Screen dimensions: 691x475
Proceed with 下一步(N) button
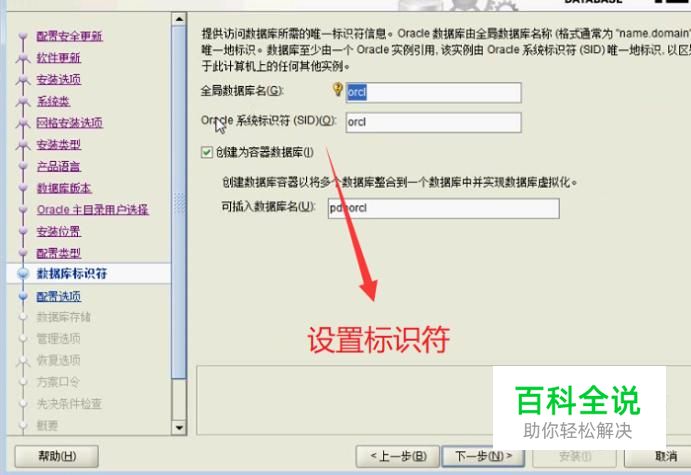(483, 456)
